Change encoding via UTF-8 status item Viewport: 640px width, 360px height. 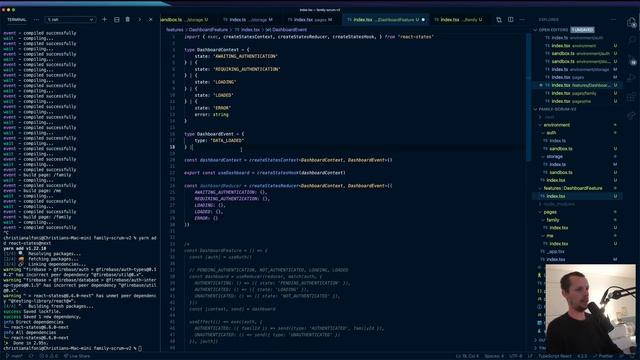516,356
